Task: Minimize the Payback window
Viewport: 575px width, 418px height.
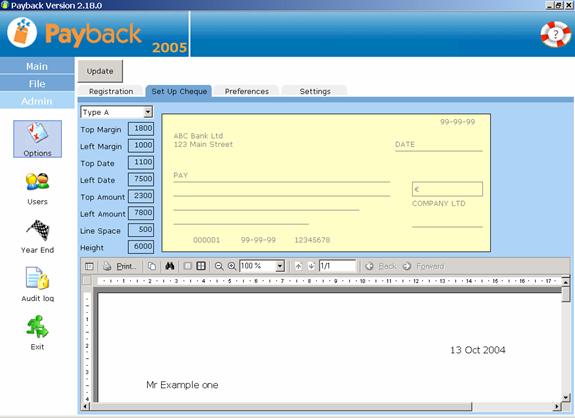Action: point(550,5)
